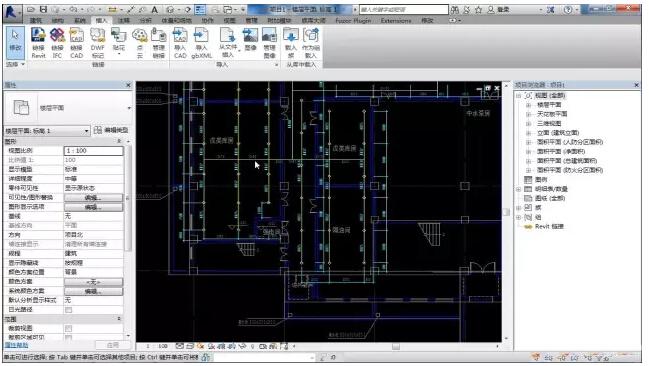Click the drawing view horizontal scrollbar thumb
649x366 pixels.
click(x=396, y=347)
